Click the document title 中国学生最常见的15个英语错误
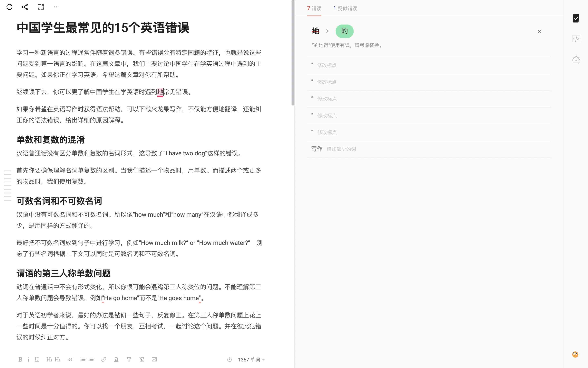The width and height of the screenshot is (588, 368). 103,28
